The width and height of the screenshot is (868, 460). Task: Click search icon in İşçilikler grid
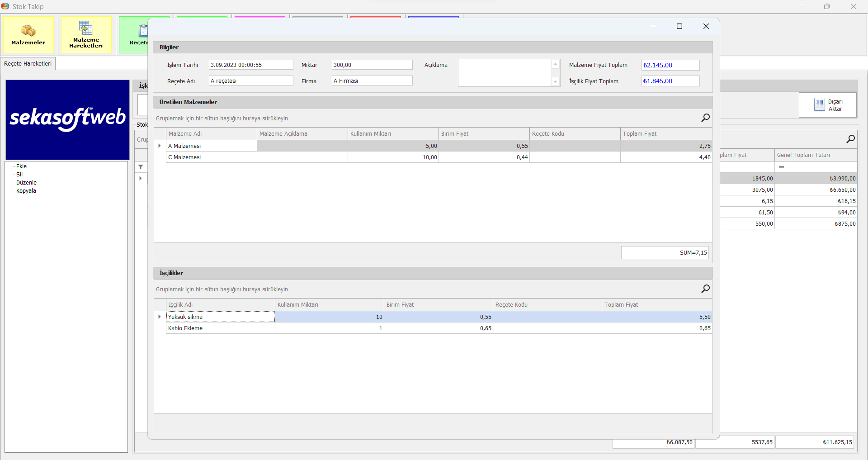click(705, 289)
